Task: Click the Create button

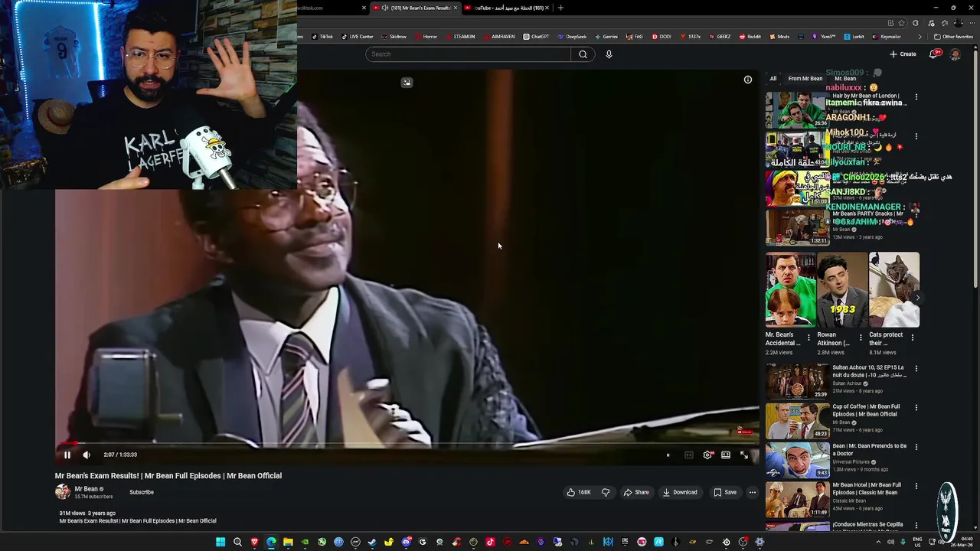Action: pyautogui.click(x=903, y=54)
